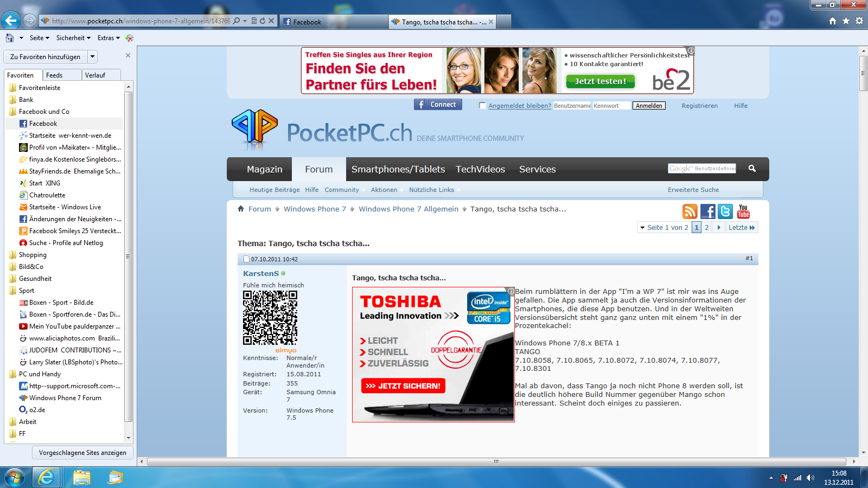Open the 'Seite 1 von 2' page dropdown

(664, 228)
